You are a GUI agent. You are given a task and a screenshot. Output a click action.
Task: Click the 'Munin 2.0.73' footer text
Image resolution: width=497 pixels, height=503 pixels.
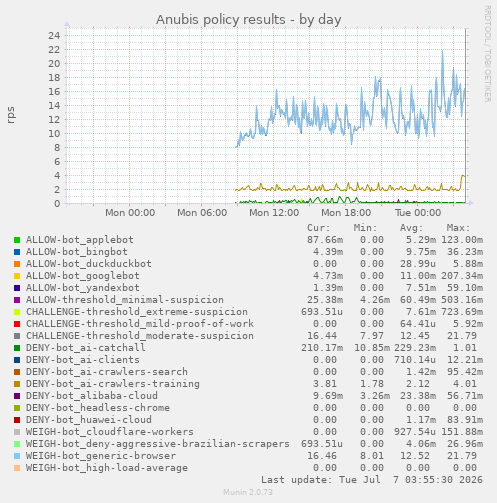coord(248,492)
